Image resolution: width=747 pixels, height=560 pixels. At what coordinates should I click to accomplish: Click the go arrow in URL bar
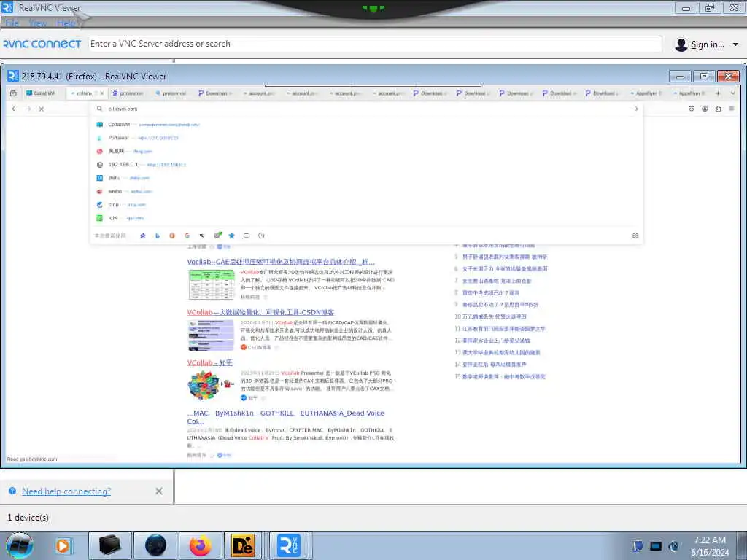(x=635, y=109)
